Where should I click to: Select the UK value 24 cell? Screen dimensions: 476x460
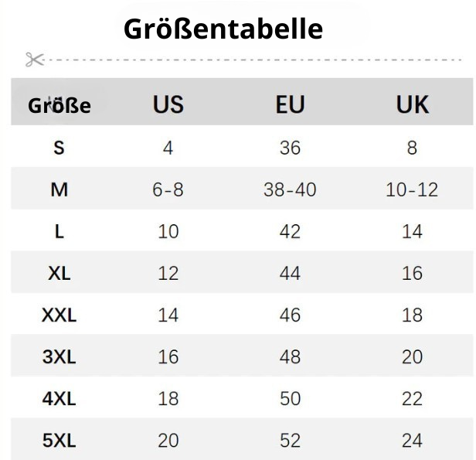tap(412, 441)
